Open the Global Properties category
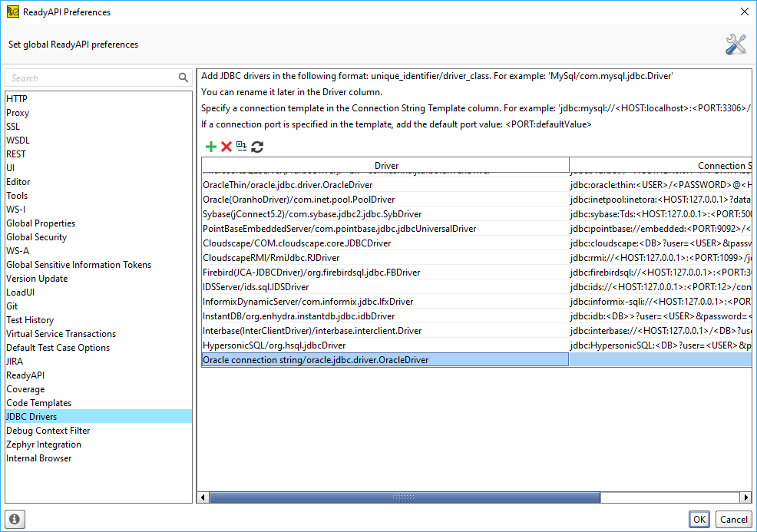This screenshot has height=532, width=757. tap(98, 223)
